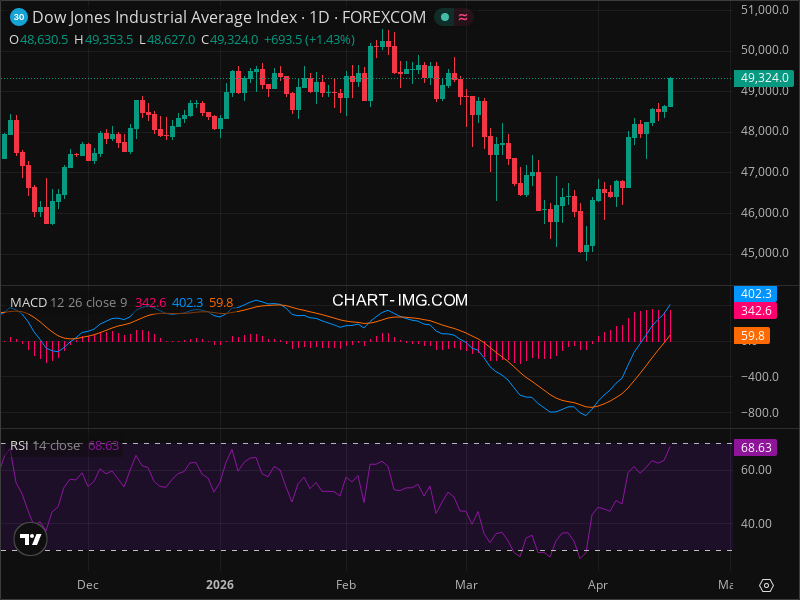Select the RSI 14 close legend
Image resolution: width=800 pixels, height=600 pixels.
point(45,446)
